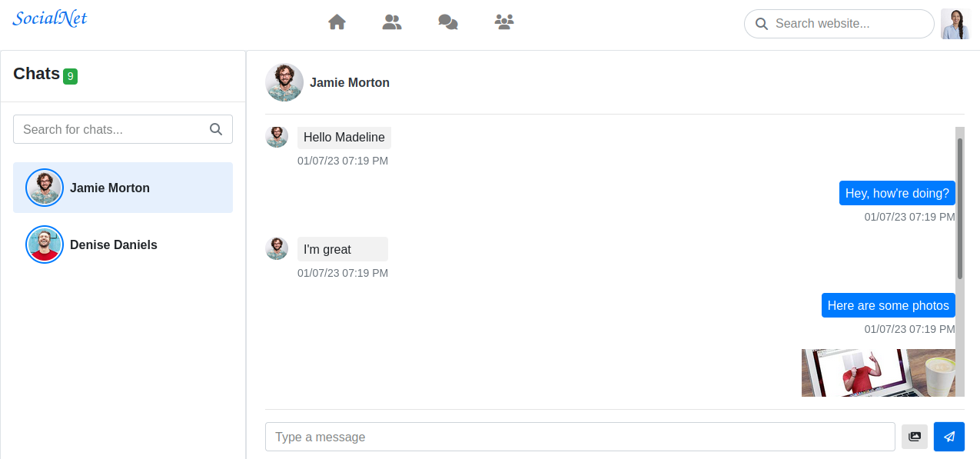The width and height of the screenshot is (980, 459).
Task: Open the shared photo thumbnail
Action: (x=879, y=373)
